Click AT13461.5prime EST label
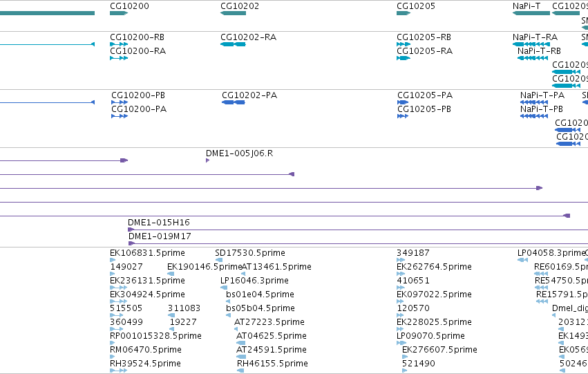Screen dimensions: 588x374 pos(276,267)
